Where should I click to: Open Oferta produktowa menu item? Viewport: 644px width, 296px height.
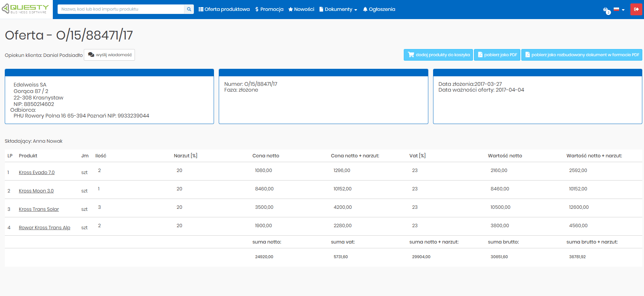coord(224,9)
